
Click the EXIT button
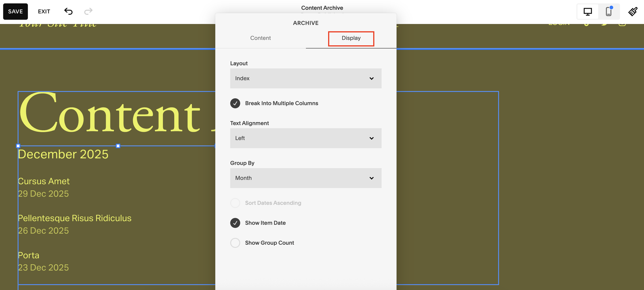tap(44, 12)
